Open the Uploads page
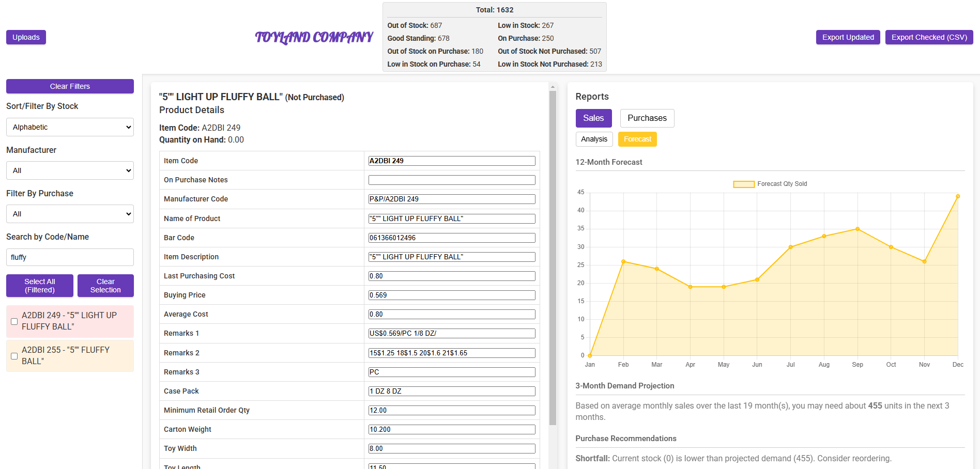980x469 pixels. [x=26, y=37]
